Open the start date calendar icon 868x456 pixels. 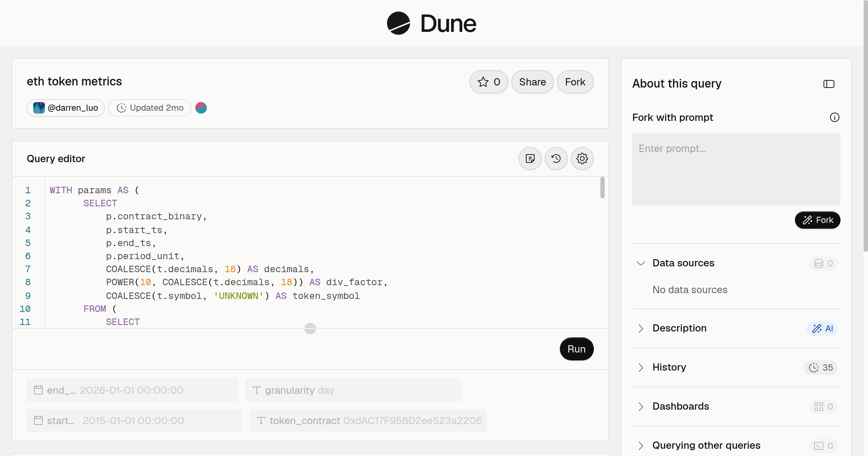(38, 420)
